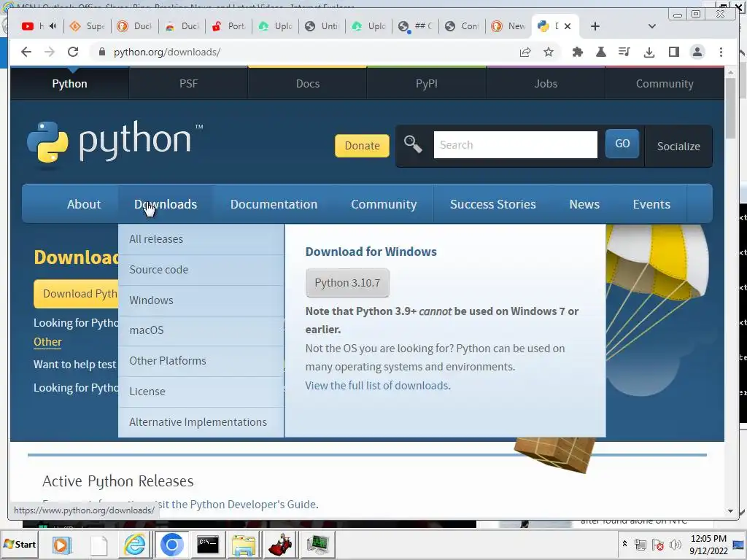
Task: Switch to the Con tab
Action: [462, 26]
